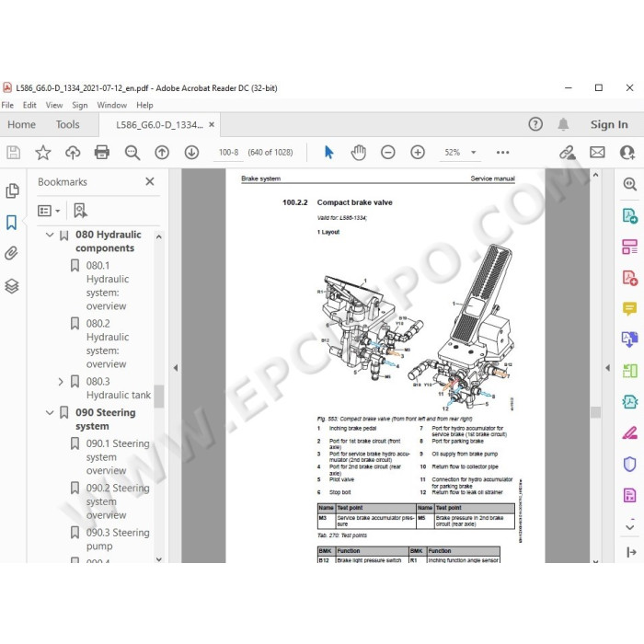
Task: Open the Protect shield tool icon
Action: point(629,464)
